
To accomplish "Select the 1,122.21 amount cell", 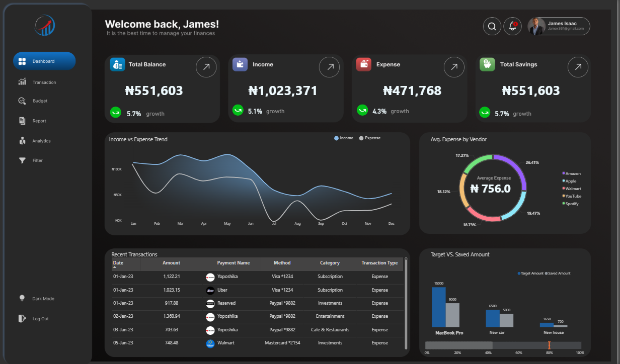I will (x=172, y=277).
